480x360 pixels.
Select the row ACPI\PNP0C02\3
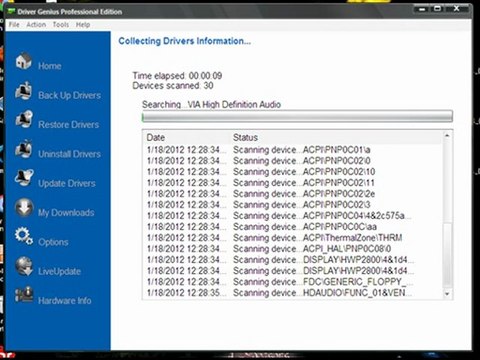click(x=293, y=205)
